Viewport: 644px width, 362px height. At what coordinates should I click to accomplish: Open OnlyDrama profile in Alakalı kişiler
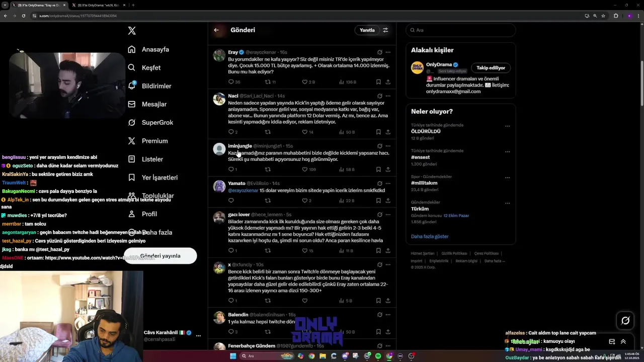point(439,65)
